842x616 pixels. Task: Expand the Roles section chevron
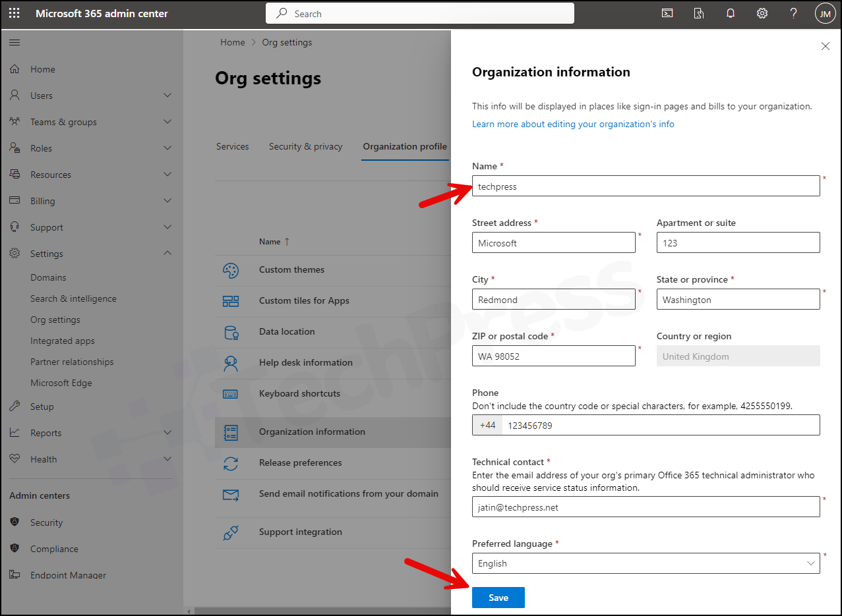click(x=167, y=148)
